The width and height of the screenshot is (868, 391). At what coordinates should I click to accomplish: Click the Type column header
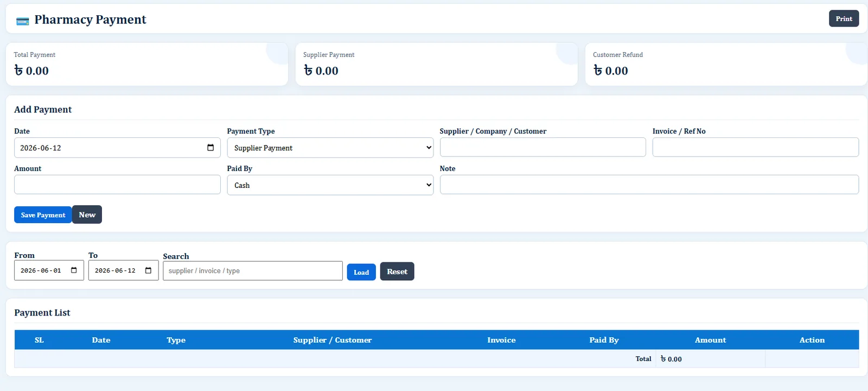[x=176, y=340]
